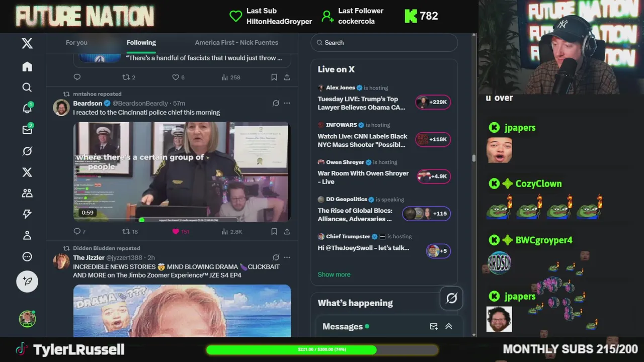Image resolution: width=644 pixels, height=362 pixels.
Task: Click The Jizzler display name
Action: coord(89,257)
